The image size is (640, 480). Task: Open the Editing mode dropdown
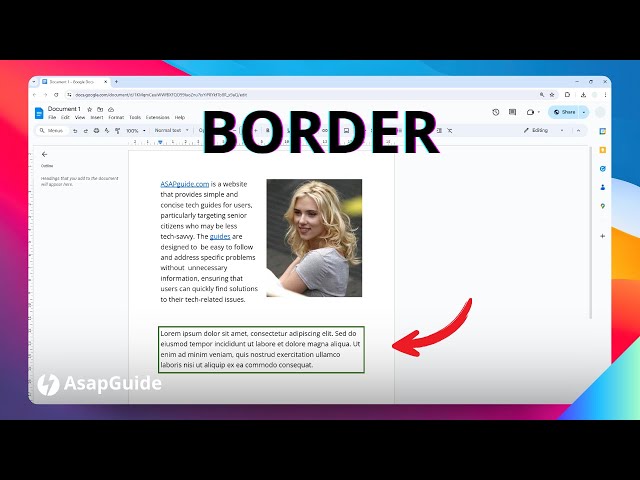[x=544, y=130]
